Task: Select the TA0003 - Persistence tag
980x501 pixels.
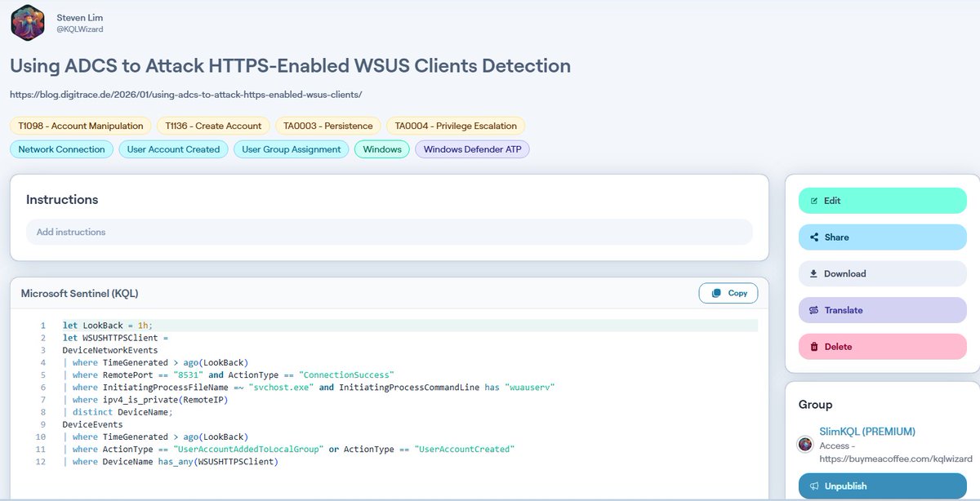Action: (328, 126)
